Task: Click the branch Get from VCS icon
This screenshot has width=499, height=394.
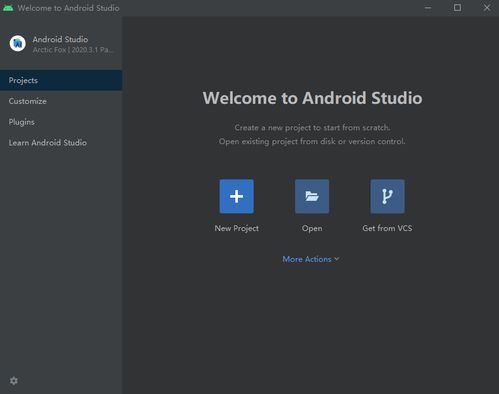Action: (387, 196)
